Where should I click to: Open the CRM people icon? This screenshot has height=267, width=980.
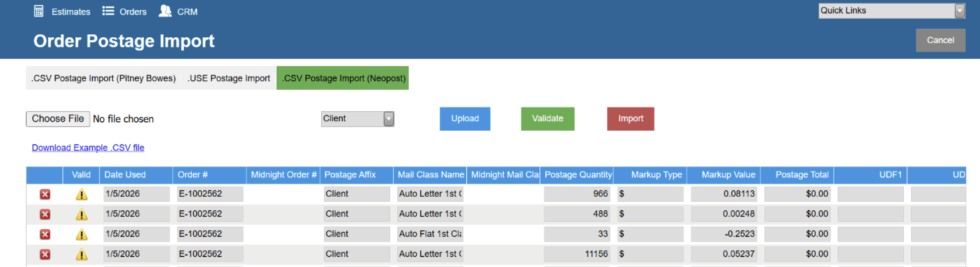pyautogui.click(x=165, y=11)
